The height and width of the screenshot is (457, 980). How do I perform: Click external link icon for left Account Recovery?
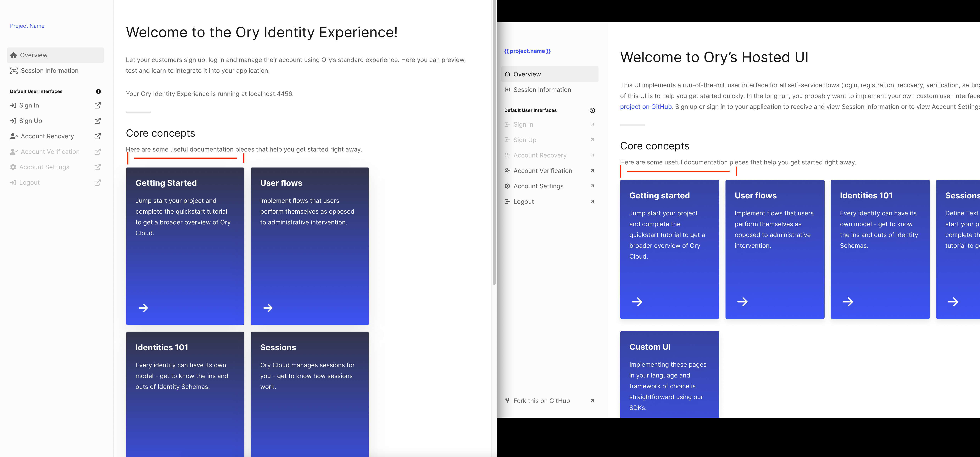pyautogui.click(x=98, y=136)
